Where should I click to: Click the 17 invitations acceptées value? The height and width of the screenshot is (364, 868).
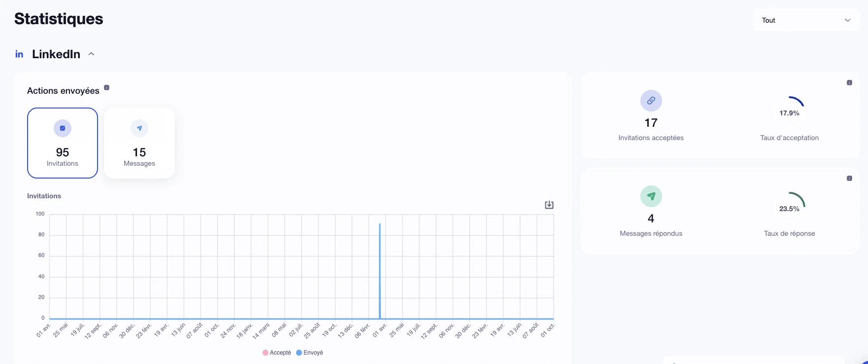coord(651,123)
